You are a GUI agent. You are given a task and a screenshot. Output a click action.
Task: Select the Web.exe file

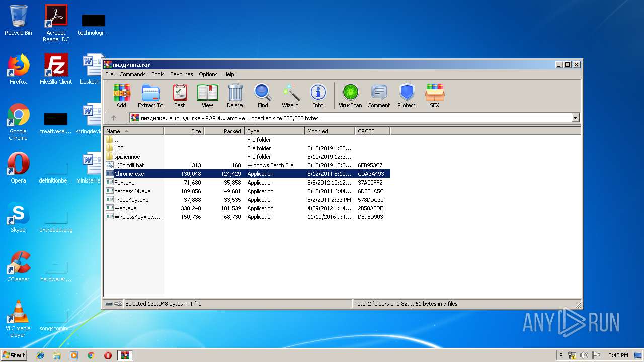point(247,208)
